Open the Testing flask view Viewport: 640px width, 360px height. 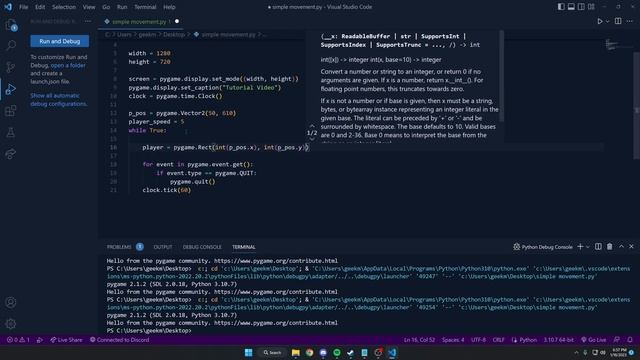click(x=11, y=132)
